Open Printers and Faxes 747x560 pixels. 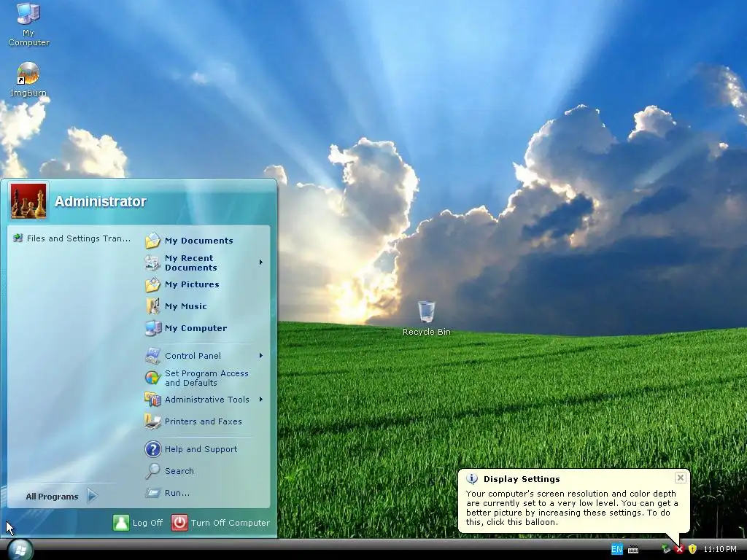pos(204,421)
